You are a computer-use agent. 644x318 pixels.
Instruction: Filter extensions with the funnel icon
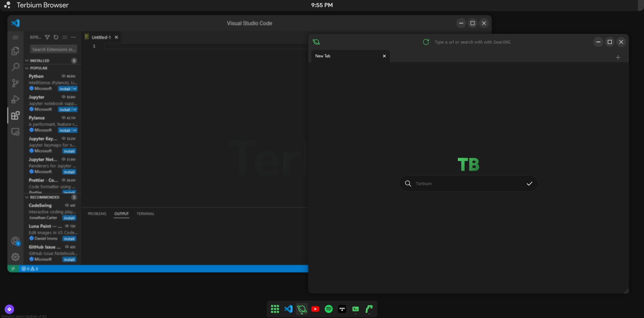pyautogui.click(x=47, y=37)
